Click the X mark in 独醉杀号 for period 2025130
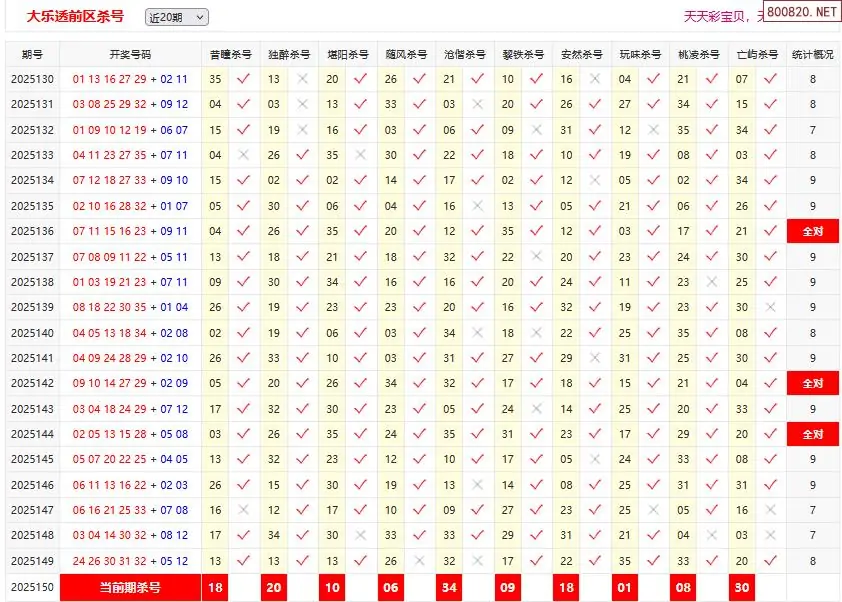This screenshot has width=842, height=602. tap(303, 79)
